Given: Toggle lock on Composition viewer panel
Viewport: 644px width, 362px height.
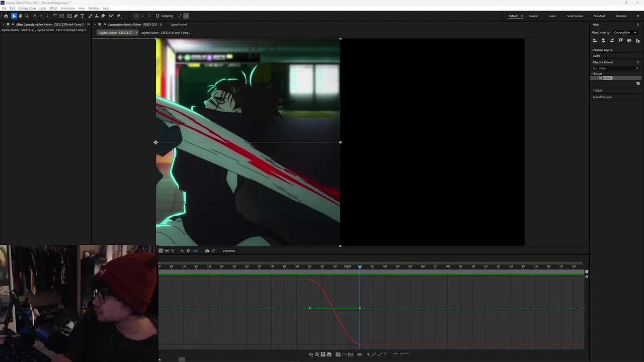Looking at the screenshot, I should 105,24.
